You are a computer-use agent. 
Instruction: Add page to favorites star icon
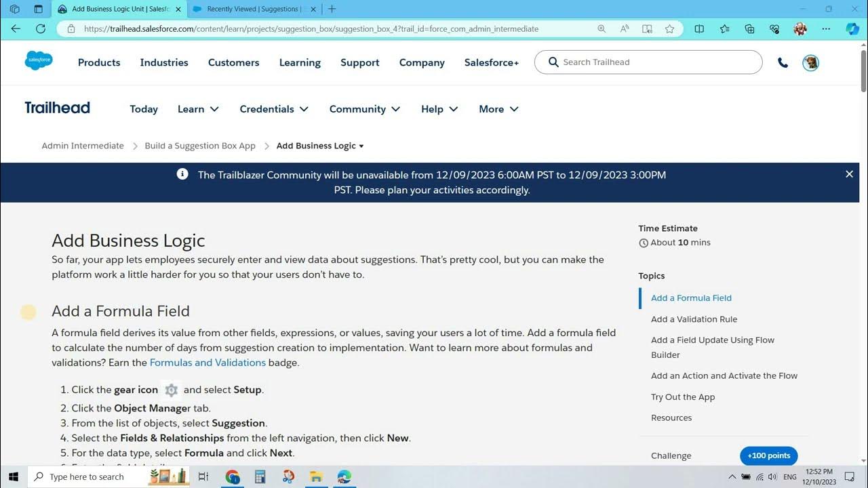click(670, 28)
